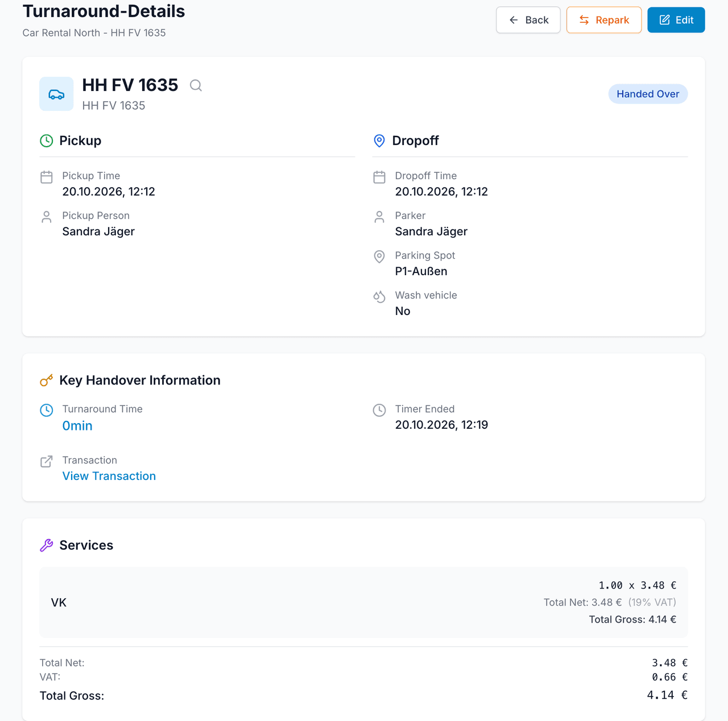
Task: Click the water drops icon beside Wash vehicle
Action: (379, 296)
